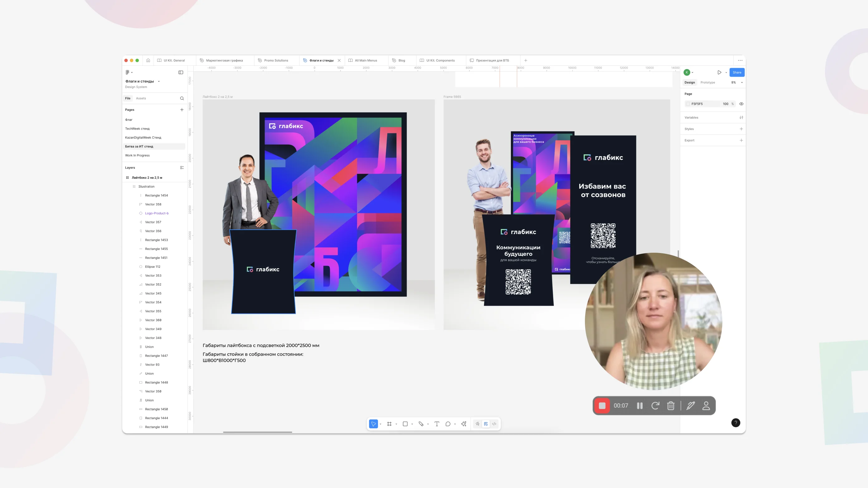The height and width of the screenshot is (488, 868).
Task: Click the search icon in File panel
Action: (182, 98)
